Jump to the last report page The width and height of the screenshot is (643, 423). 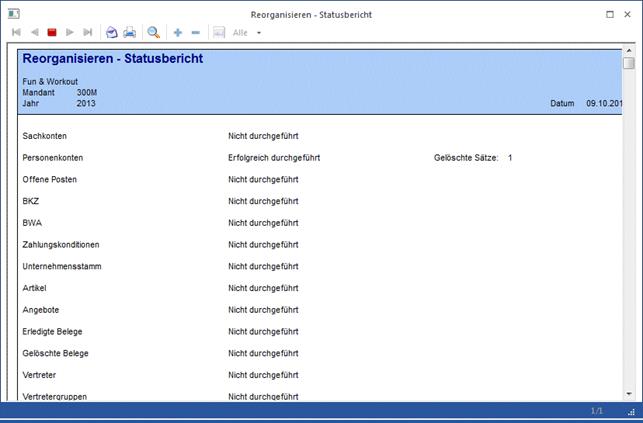(88, 33)
